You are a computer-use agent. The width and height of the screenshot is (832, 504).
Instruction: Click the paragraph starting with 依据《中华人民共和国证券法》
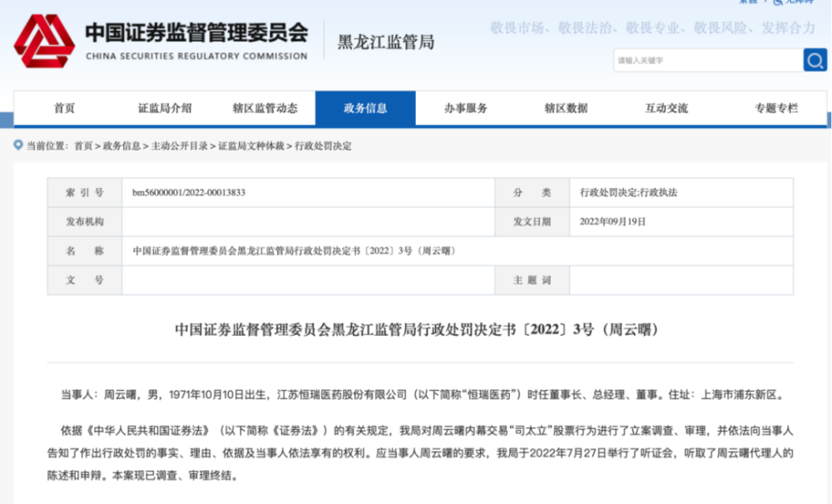click(420, 453)
